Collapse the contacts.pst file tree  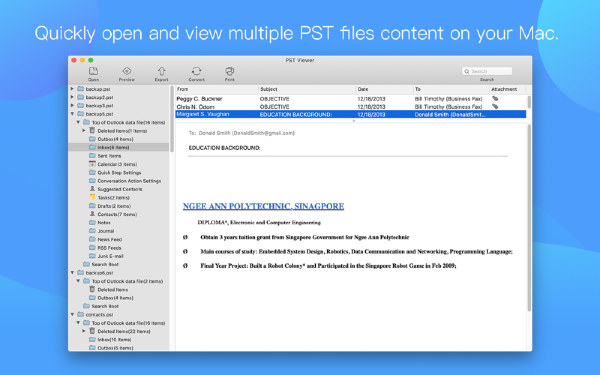(72, 315)
